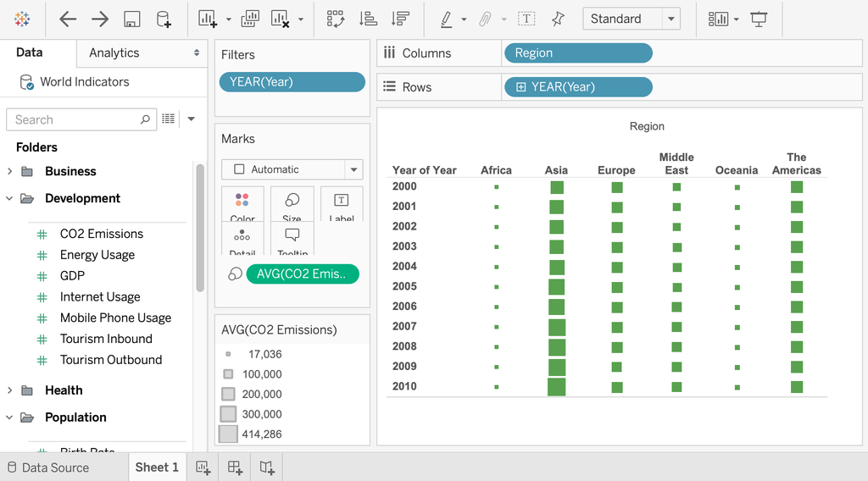
Task: Sort ascending using the toolbar icon
Action: (x=368, y=19)
